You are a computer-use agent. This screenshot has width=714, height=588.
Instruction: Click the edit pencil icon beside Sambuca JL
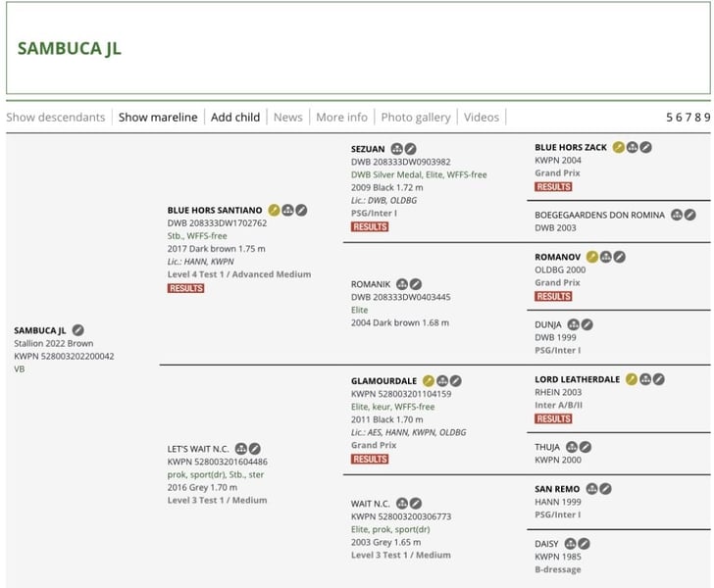(x=78, y=330)
